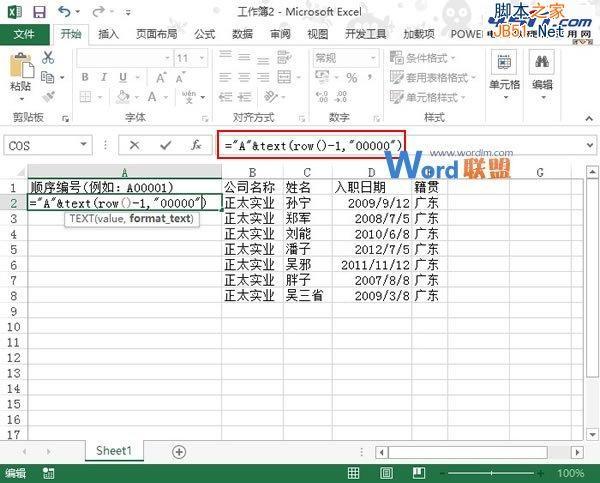Click the Insert Function fx icon
600x483 pixels.
196,145
